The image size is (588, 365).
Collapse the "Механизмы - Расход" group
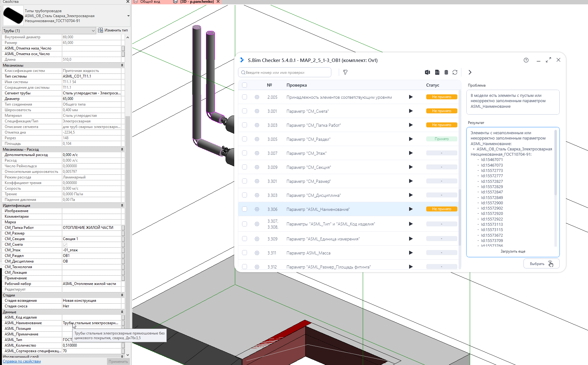coord(122,149)
